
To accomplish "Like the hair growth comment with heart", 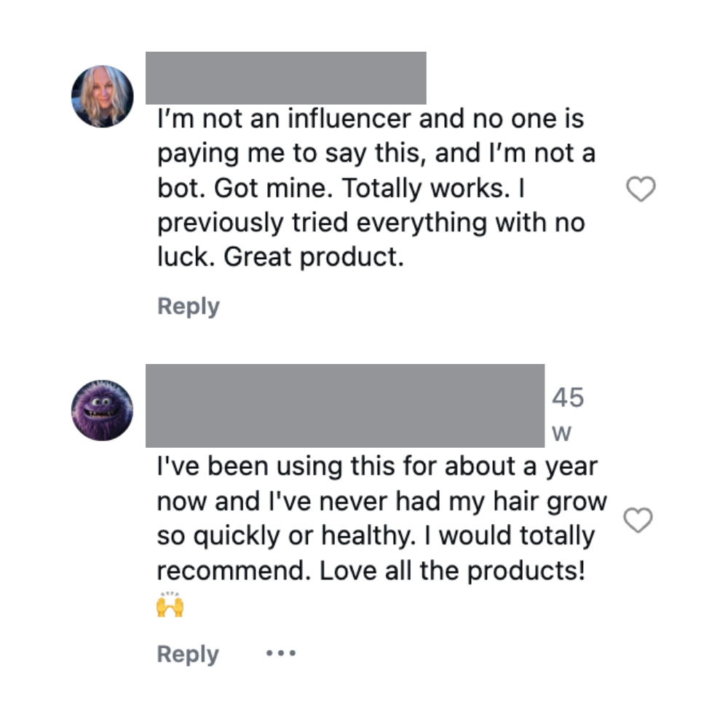I will coord(638,521).
